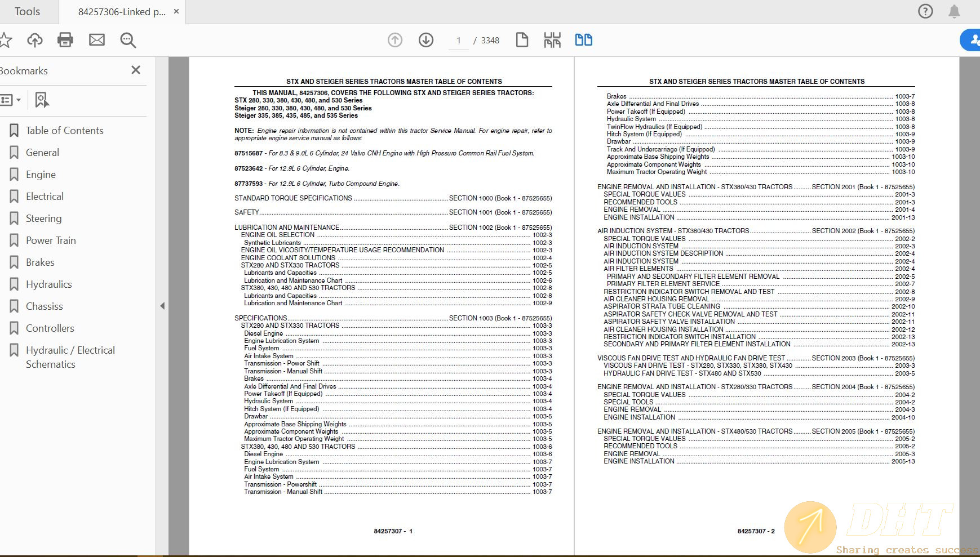Click the Controllers bookmark ribbon icon
Image resolution: width=980 pixels, height=557 pixels.
click(14, 328)
